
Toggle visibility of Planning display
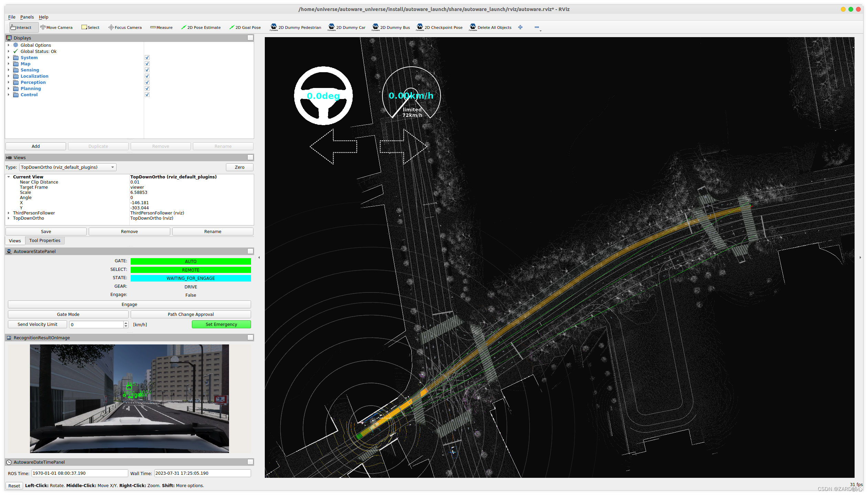(x=147, y=89)
